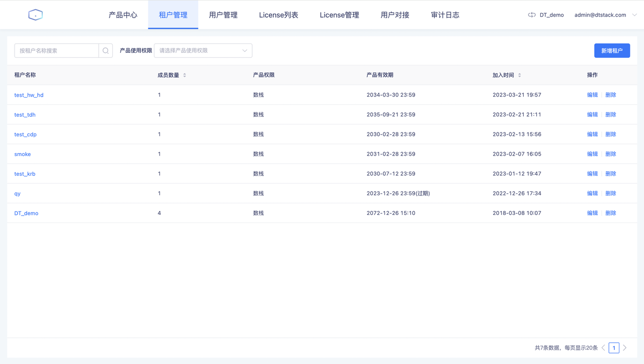The width and height of the screenshot is (644, 364).
Task: Click expiry date 2034-03-30 23:59
Action: [391, 95]
